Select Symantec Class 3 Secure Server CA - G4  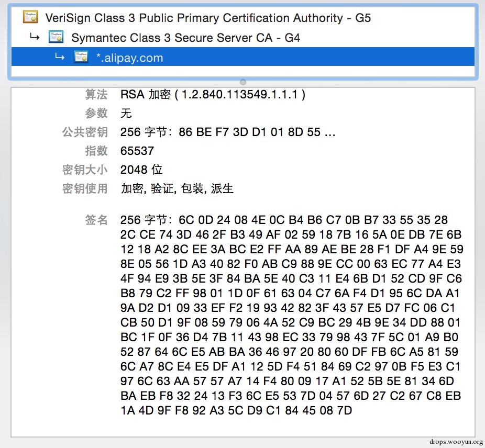click(185, 38)
